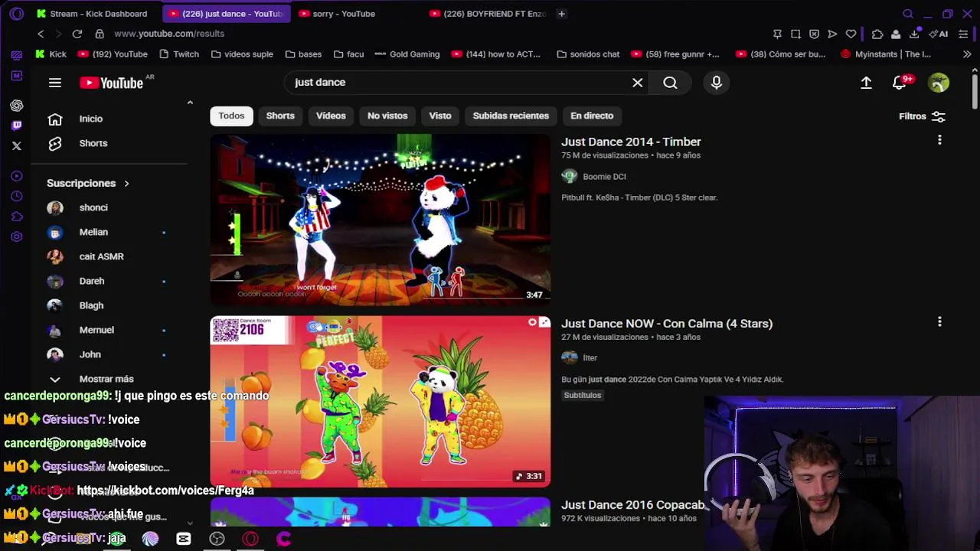Bookmark page with the heart icon

click(851, 34)
